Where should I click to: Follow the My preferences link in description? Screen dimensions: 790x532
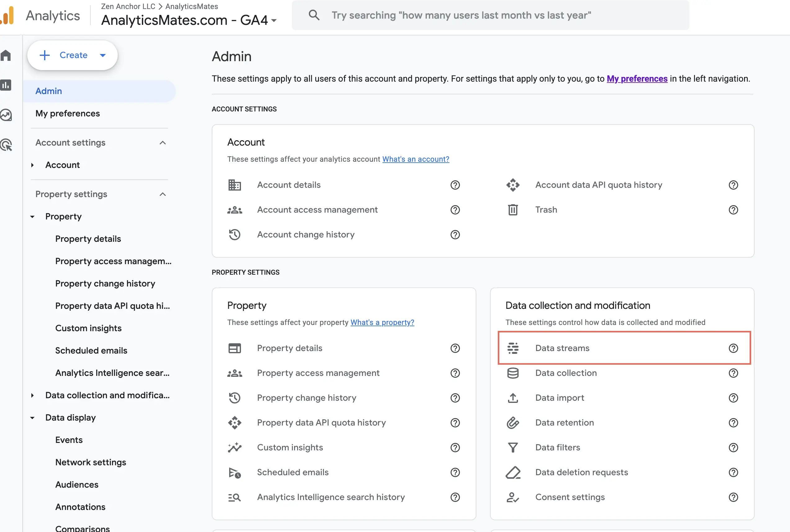click(x=637, y=79)
